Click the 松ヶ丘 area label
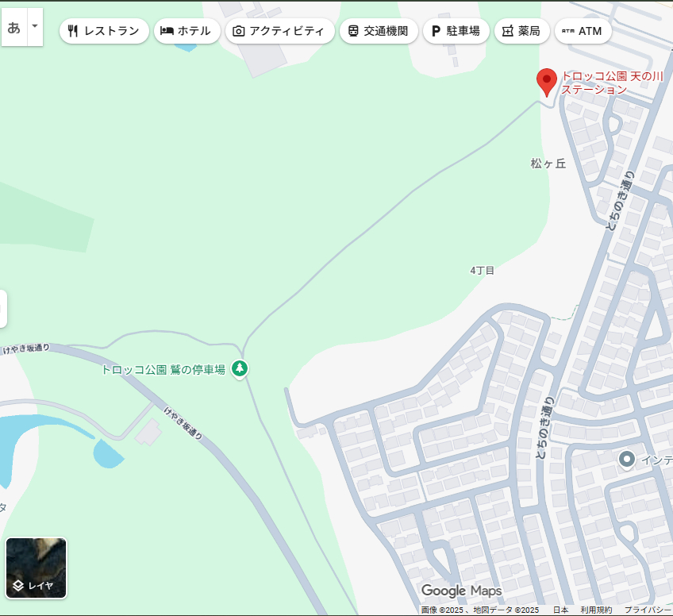Image resolution: width=673 pixels, height=616 pixels. coord(548,164)
